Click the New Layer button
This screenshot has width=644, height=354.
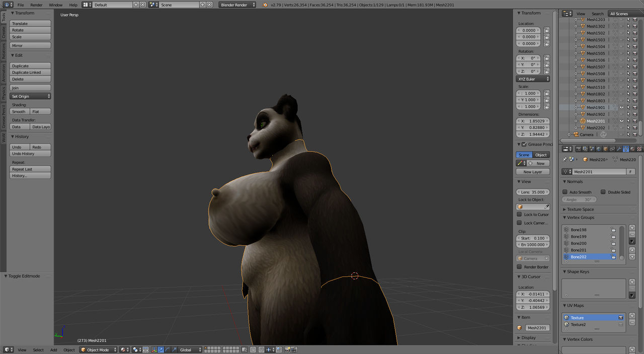[x=533, y=172]
